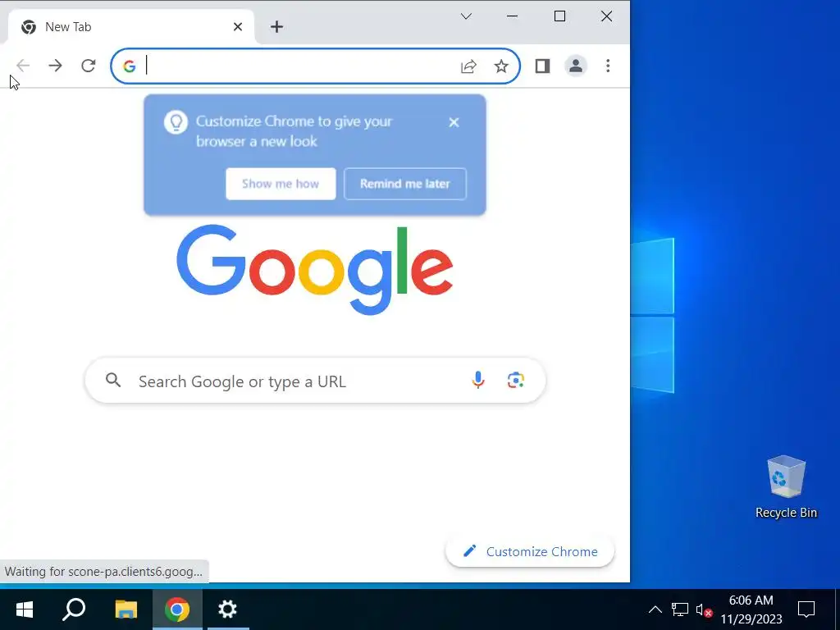Screen dimensions: 840x630
Task: Minimize the Chrome window
Action: (x=512, y=16)
